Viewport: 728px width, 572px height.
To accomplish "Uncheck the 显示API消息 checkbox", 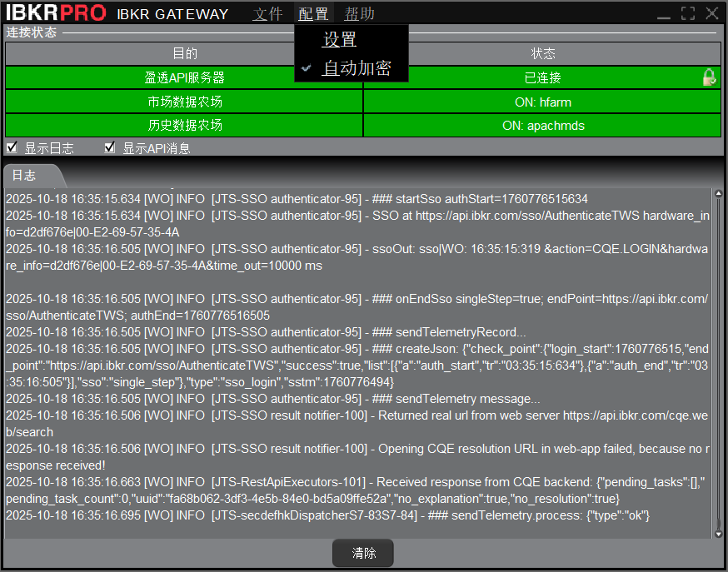I will [x=110, y=148].
